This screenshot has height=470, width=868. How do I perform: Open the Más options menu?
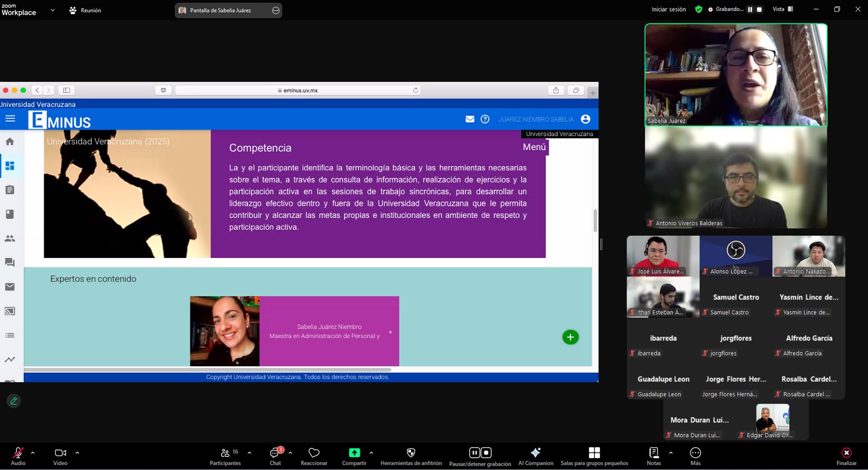pos(695,456)
